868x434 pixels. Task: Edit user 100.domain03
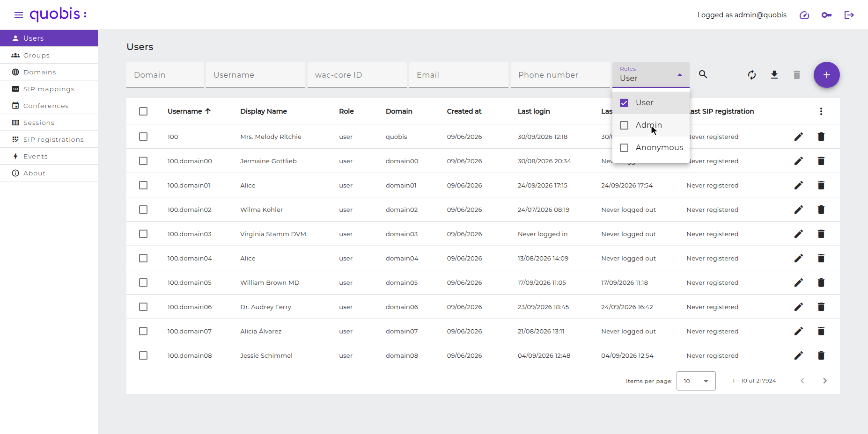click(799, 234)
